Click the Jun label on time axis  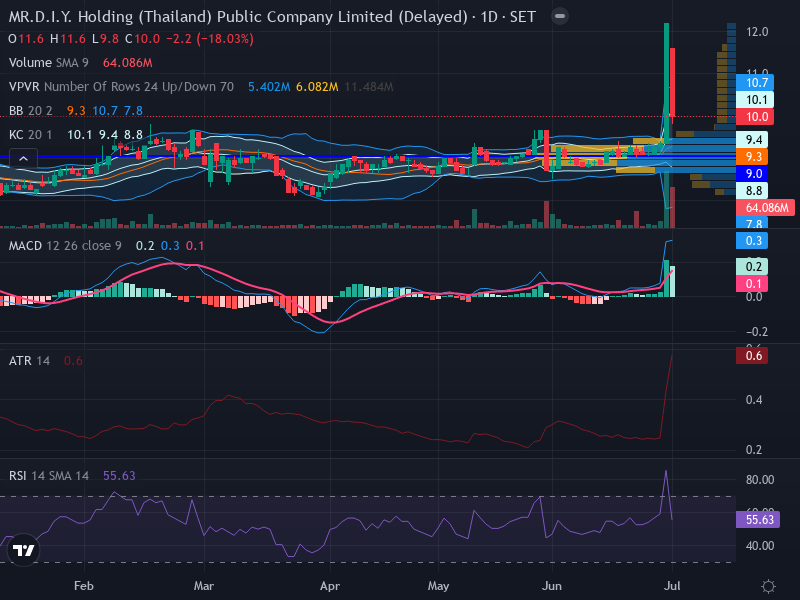pyautogui.click(x=552, y=586)
